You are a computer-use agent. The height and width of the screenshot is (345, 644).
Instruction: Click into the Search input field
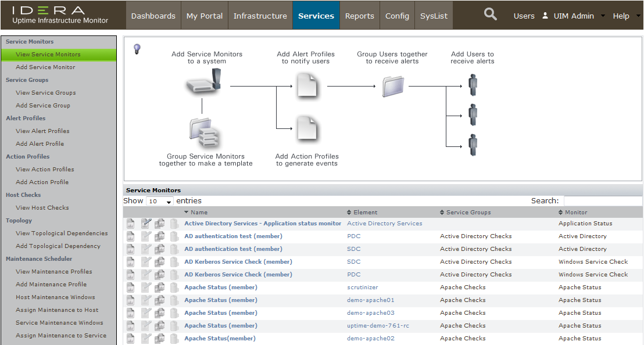[603, 200]
